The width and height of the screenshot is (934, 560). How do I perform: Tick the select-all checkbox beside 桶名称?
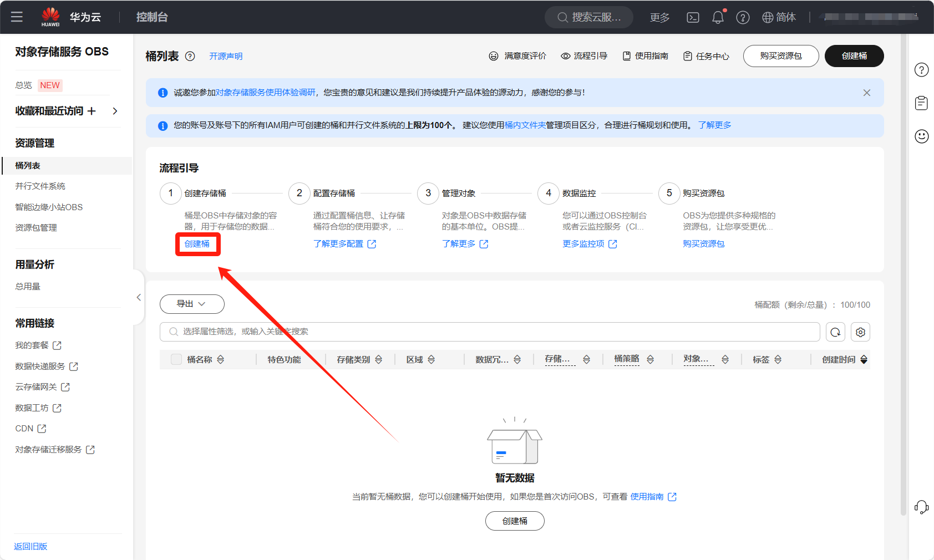pyautogui.click(x=176, y=359)
